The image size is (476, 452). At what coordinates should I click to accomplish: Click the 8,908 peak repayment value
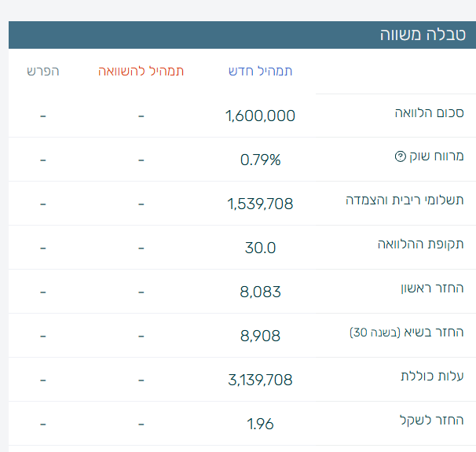tap(260, 336)
